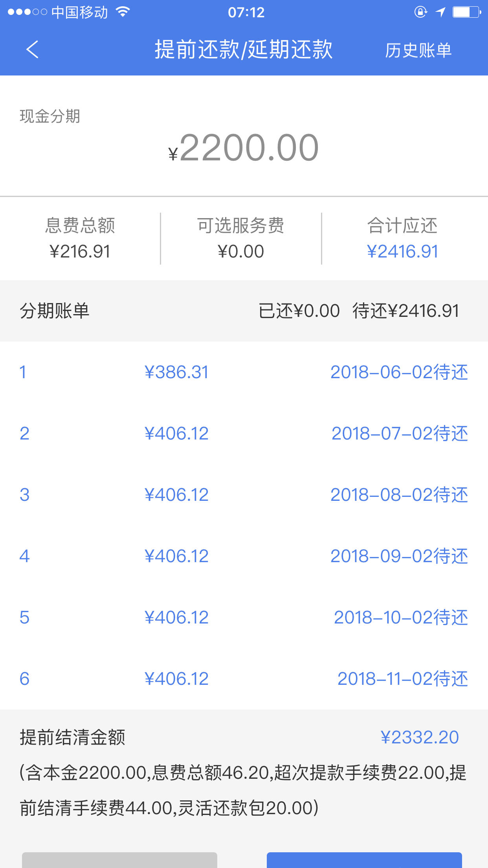Image resolution: width=488 pixels, height=868 pixels.
Task: Select installment 4 due 2018-09-02
Action: click(x=244, y=556)
